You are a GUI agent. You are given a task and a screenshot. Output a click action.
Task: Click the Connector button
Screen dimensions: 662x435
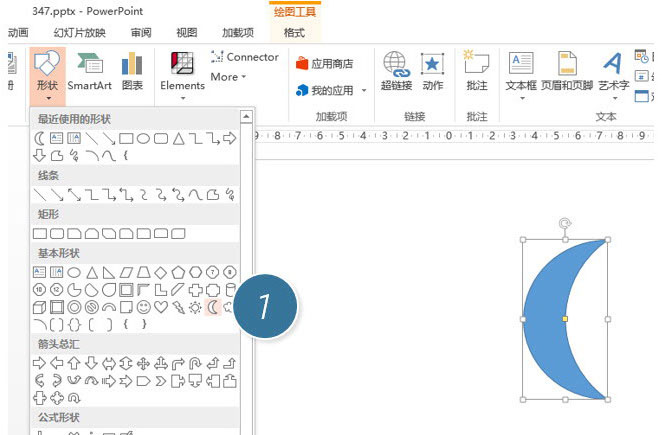[245, 57]
